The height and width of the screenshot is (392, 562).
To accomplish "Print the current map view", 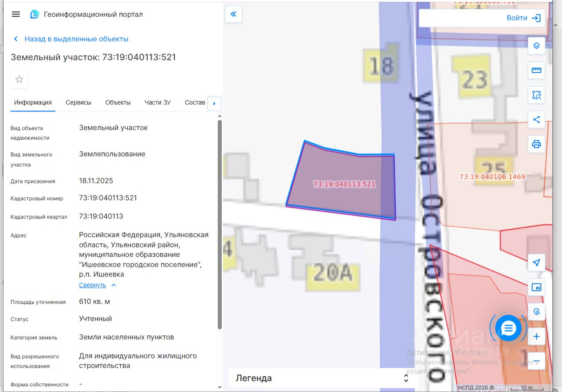I will (537, 144).
